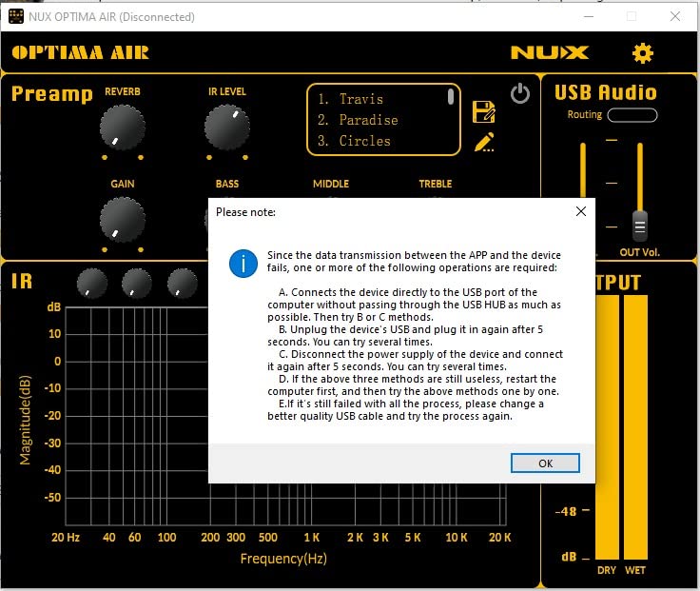Click the left USB Audio volume slider

[583, 170]
